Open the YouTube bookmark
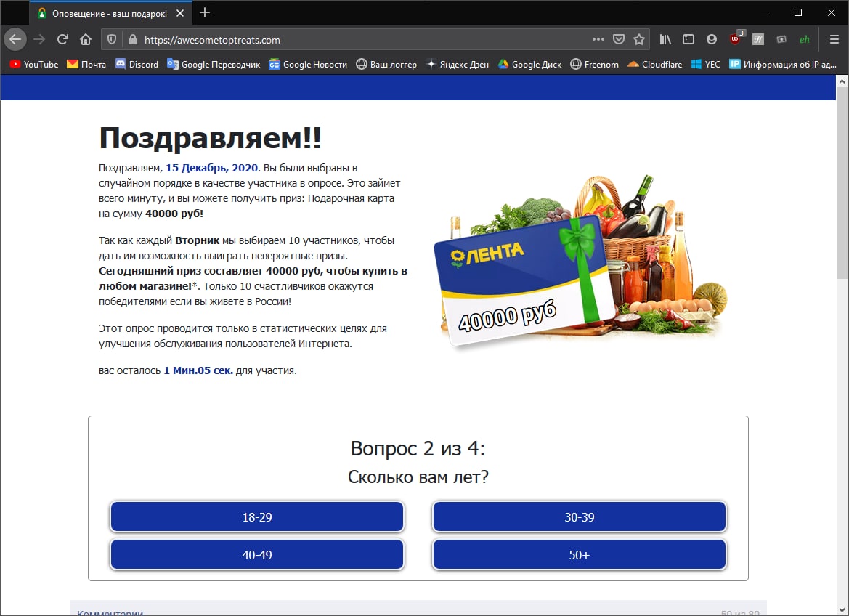This screenshot has height=616, width=849. (34, 64)
